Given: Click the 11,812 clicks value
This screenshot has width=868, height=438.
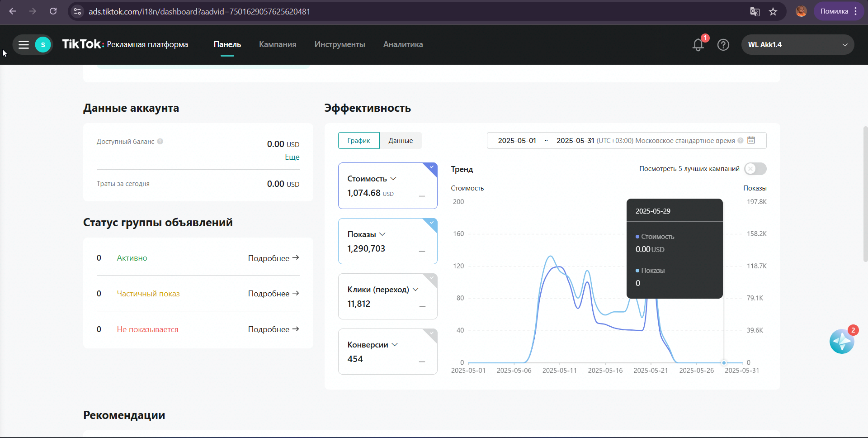Looking at the screenshot, I should click(x=359, y=304).
